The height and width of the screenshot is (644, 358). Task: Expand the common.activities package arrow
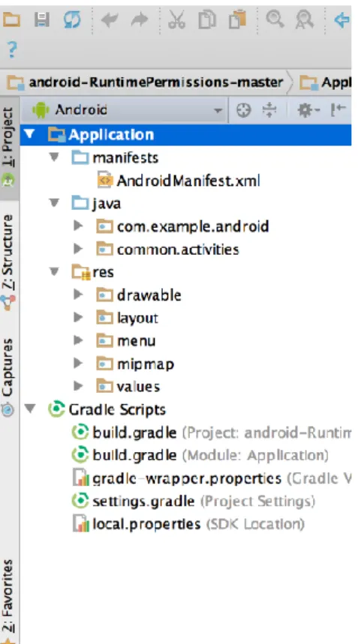[x=78, y=249]
